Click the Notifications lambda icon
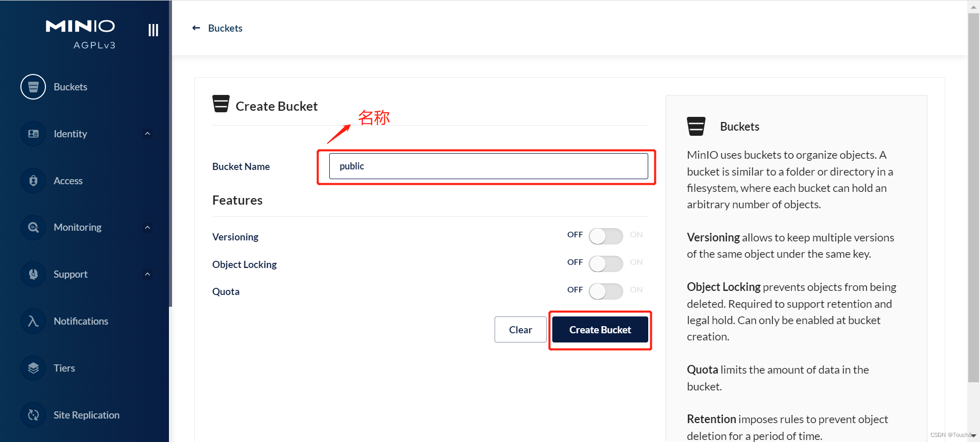The image size is (980, 442). [33, 321]
